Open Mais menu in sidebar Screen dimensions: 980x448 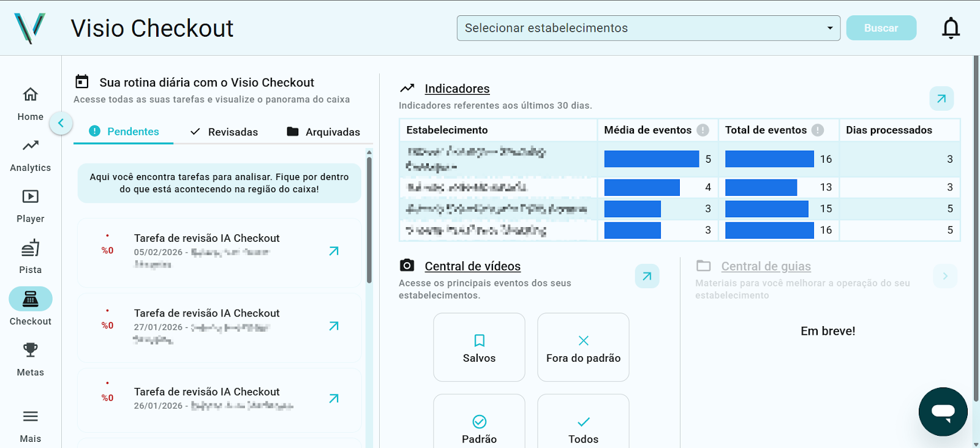tap(30, 425)
